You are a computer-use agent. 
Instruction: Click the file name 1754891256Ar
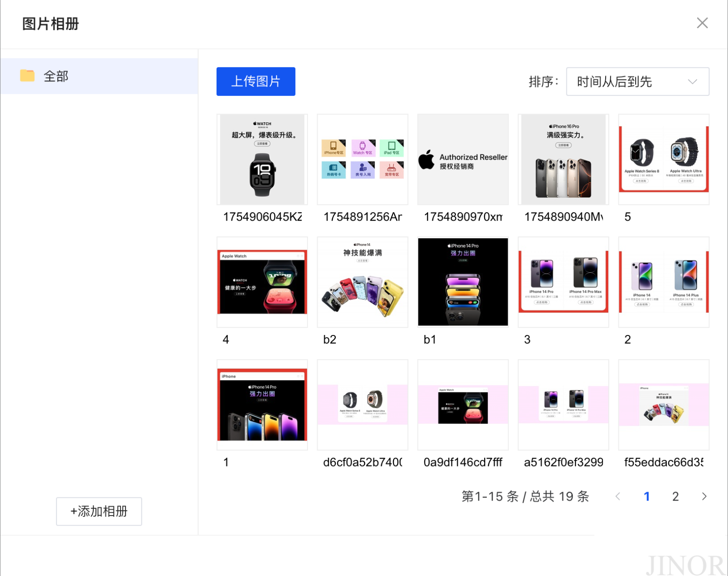363,217
